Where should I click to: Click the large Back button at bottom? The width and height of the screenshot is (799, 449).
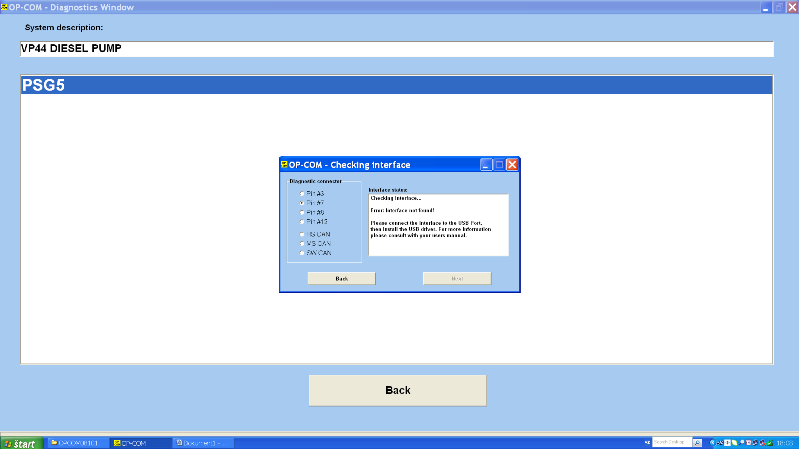coord(397,390)
